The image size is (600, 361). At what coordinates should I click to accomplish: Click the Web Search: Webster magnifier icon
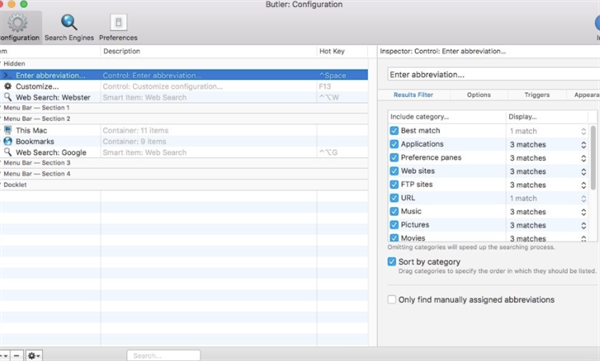pyautogui.click(x=8, y=97)
